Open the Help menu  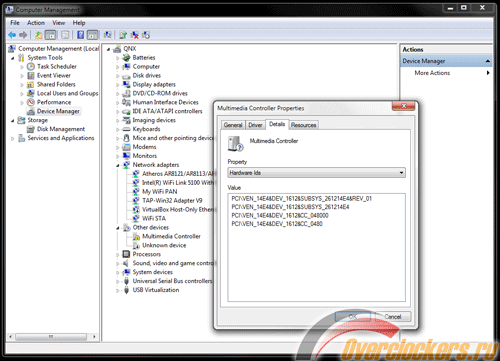click(79, 23)
